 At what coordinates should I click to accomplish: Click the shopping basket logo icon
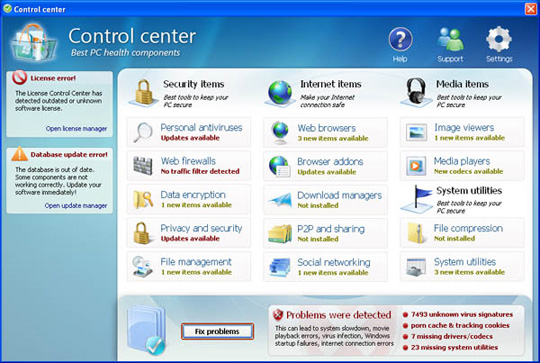click(x=33, y=42)
